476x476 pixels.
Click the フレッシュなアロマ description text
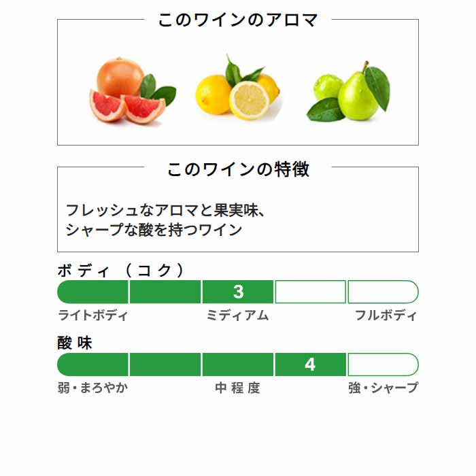point(165,220)
